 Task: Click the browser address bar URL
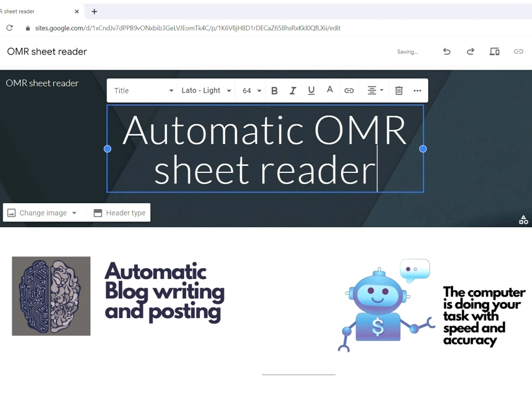188,28
